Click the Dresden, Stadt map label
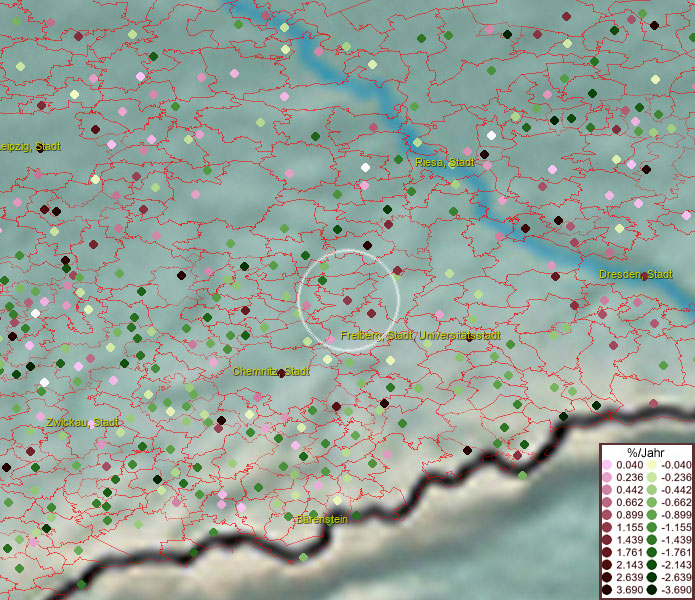Viewport: 695px width, 600px height. [636, 274]
